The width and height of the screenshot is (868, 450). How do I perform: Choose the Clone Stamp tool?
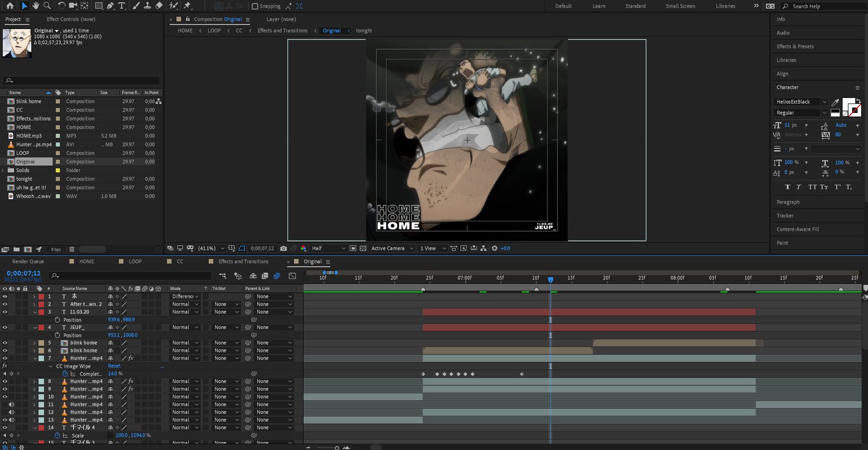point(147,6)
